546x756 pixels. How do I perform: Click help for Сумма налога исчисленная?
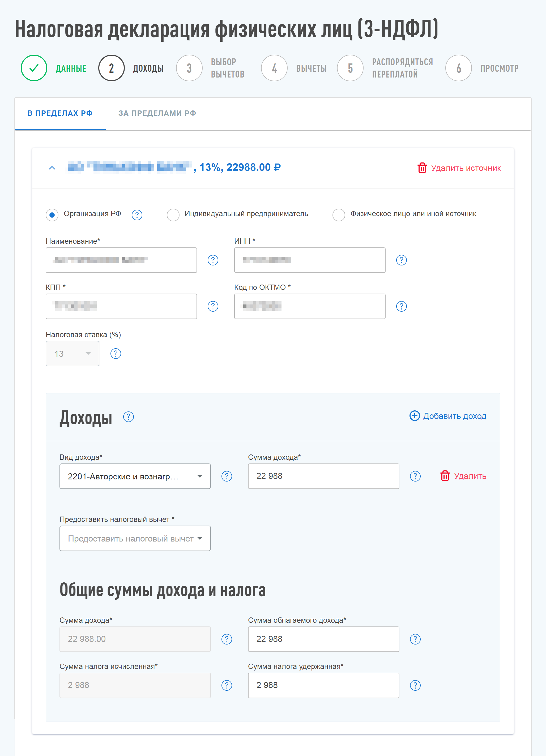[227, 686]
